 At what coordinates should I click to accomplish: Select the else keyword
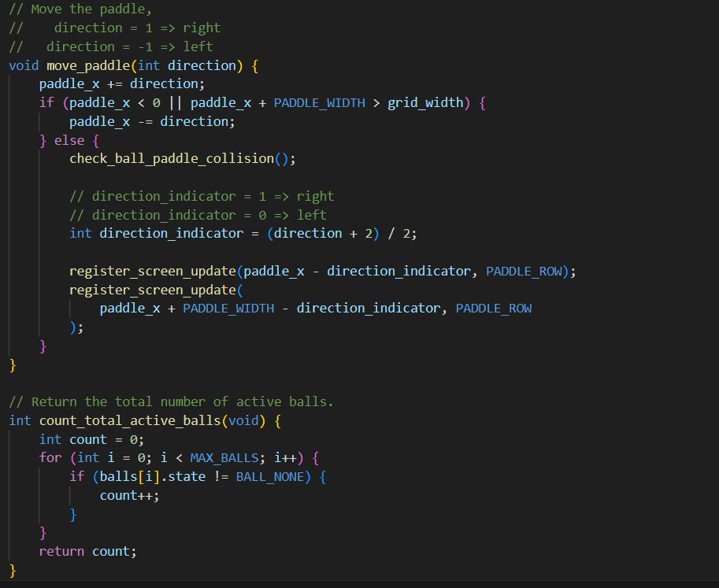69,139
